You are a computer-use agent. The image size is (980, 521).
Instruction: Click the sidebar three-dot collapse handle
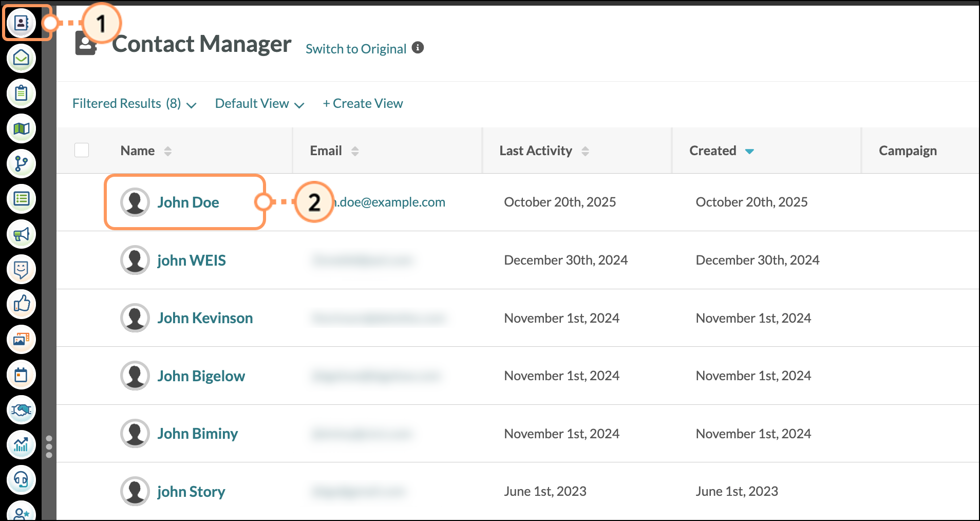(x=49, y=447)
